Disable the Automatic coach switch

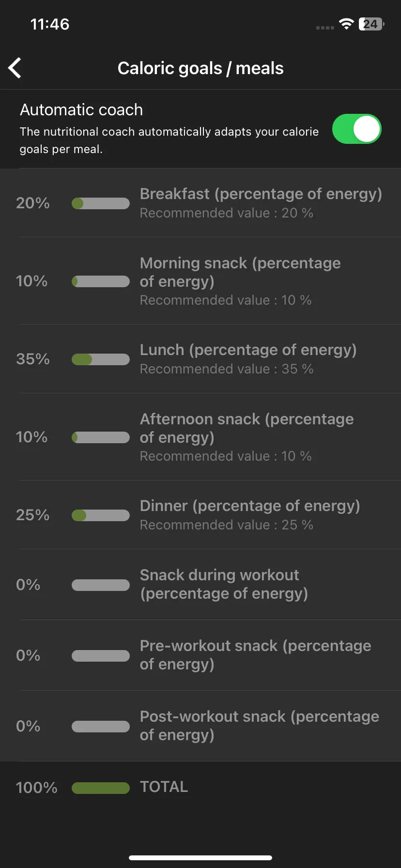(357, 129)
